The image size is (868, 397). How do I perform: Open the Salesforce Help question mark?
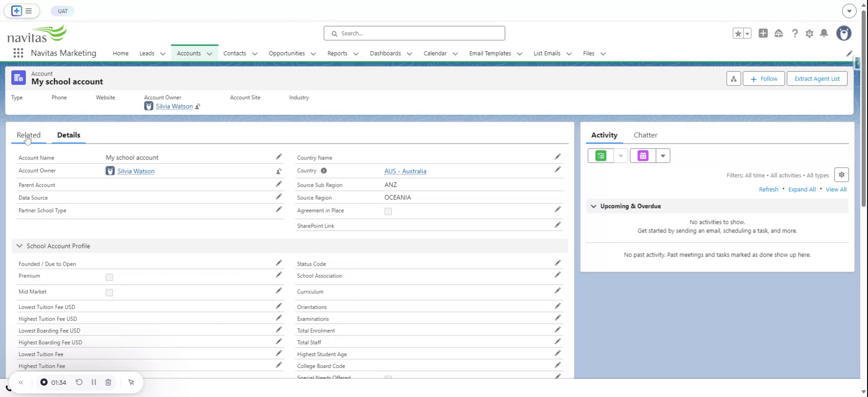[x=794, y=33]
